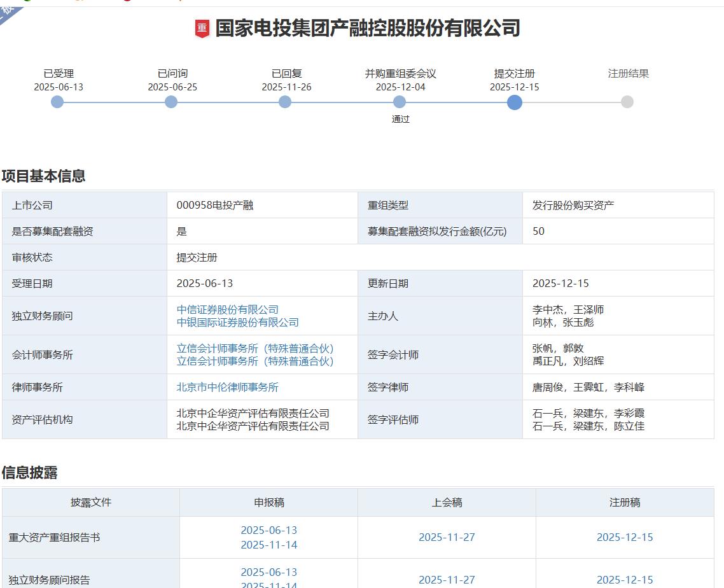Open 重大资产重组报告书 注册稿 2025-12-15
This screenshot has height=588, width=724.
(x=625, y=537)
